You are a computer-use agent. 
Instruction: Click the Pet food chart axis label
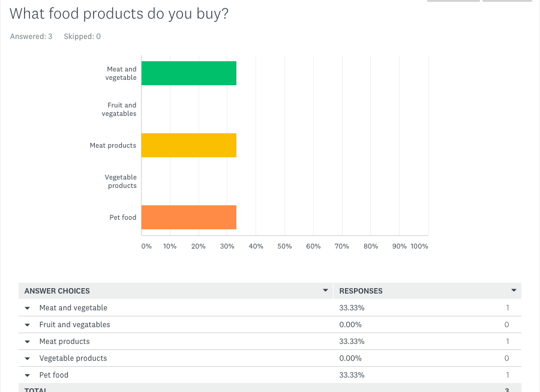[122, 217]
